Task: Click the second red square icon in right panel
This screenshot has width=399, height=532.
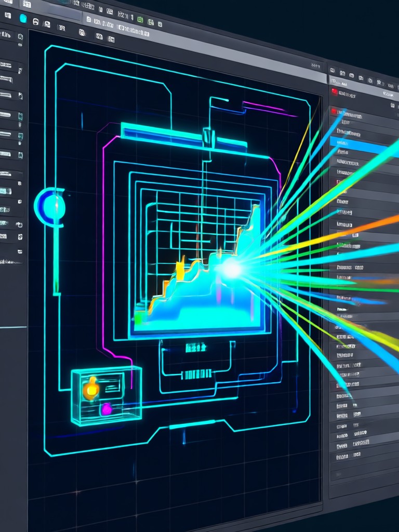Action: coord(334,111)
